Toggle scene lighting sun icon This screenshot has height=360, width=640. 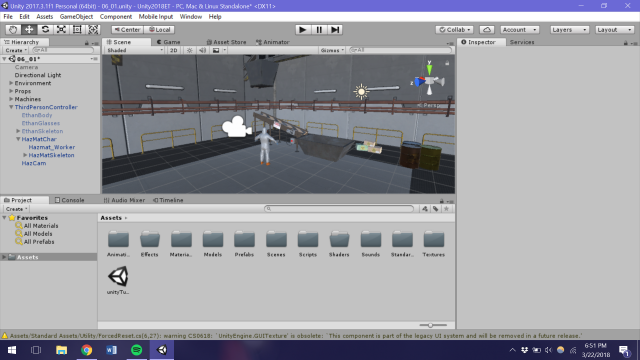[190, 50]
